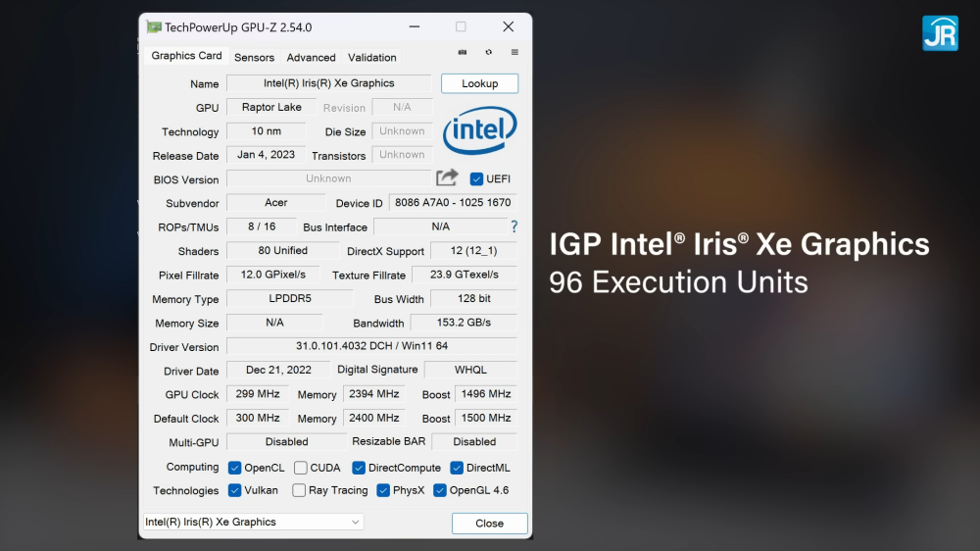Switch to the Advanced tab
Viewport: 980px width, 551px height.
(x=312, y=58)
